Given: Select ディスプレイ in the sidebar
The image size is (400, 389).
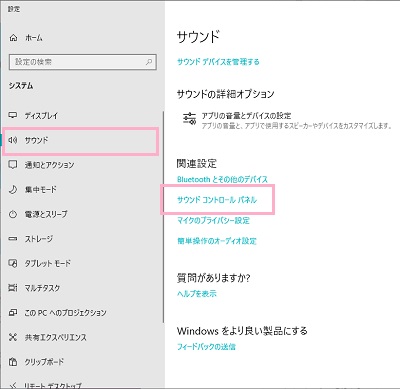Looking at the screenshot, I should pos(41,116).
